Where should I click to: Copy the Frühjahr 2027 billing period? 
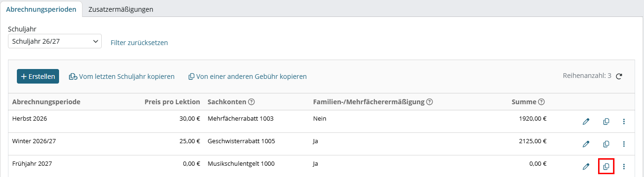(606, 166)
